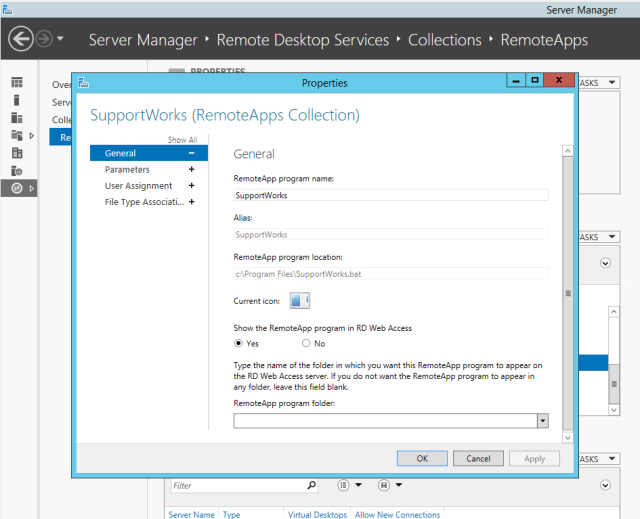Sort by Virtual Desktops column
The height and width of the screenshot is (519, 640).
pyautogui.click(x=317, y=514)
